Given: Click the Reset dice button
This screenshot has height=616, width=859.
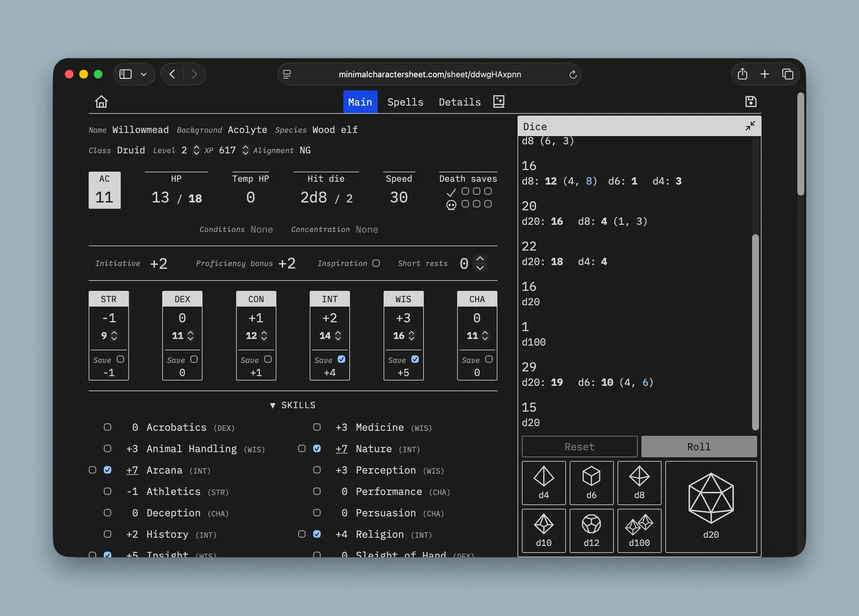Looking at the screenshot, I should pos(579,447).
